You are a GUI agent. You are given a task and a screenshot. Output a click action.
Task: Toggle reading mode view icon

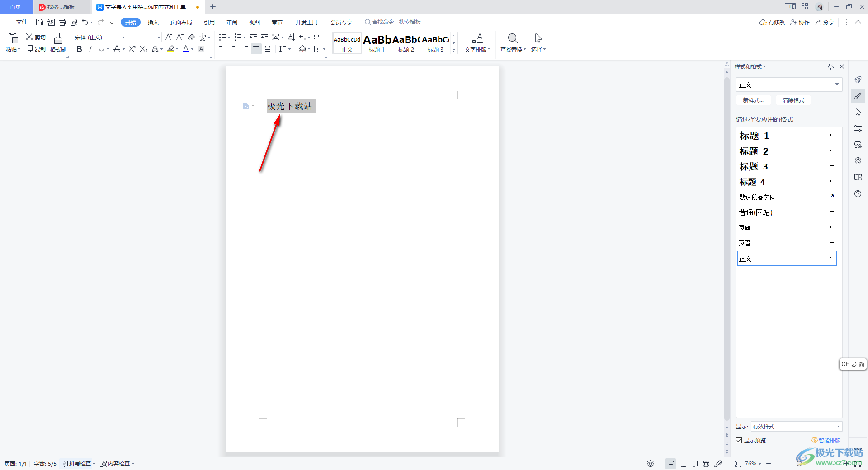[x=694, y=464]
